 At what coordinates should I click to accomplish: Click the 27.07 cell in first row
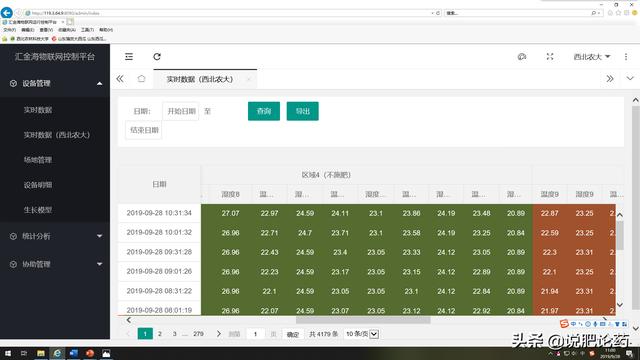(231, 213)
